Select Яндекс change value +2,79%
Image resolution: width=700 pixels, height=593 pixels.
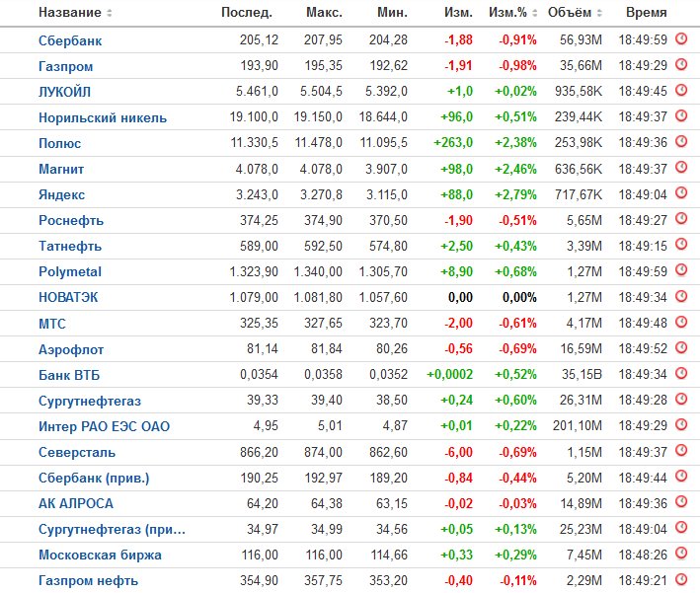(x=515, y=194)
